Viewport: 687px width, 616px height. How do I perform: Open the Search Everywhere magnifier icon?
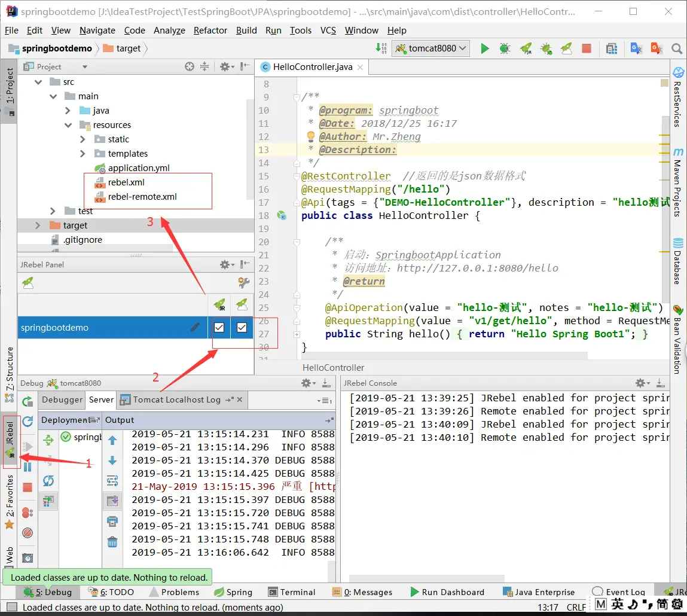pos(676,48)
